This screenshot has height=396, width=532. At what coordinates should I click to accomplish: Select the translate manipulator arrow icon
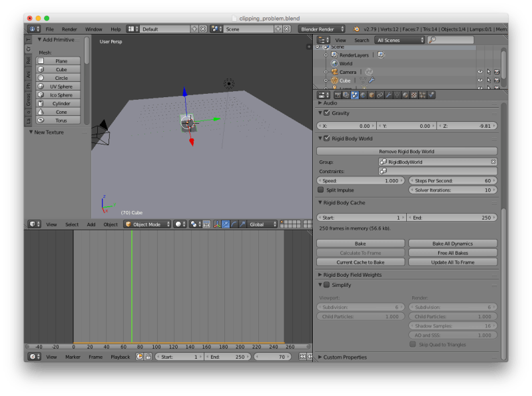(225, 224)
